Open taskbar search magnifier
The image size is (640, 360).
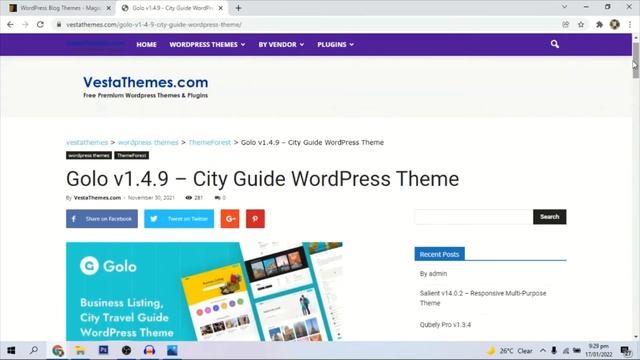(34, 350)
